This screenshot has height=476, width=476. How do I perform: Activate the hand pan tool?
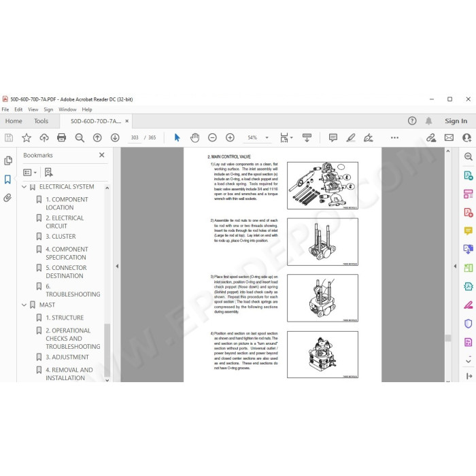point(194,138)
